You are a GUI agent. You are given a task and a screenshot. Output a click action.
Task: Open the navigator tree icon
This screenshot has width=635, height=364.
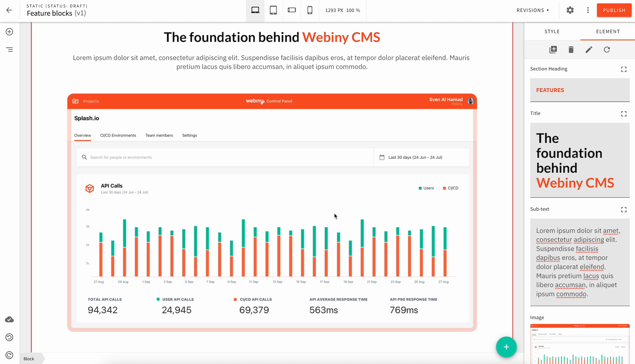[x=9, y=50]
